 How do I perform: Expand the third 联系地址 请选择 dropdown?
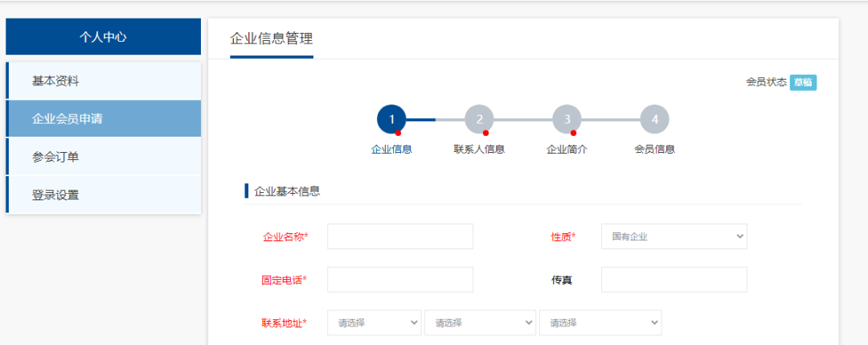point(600,322)
